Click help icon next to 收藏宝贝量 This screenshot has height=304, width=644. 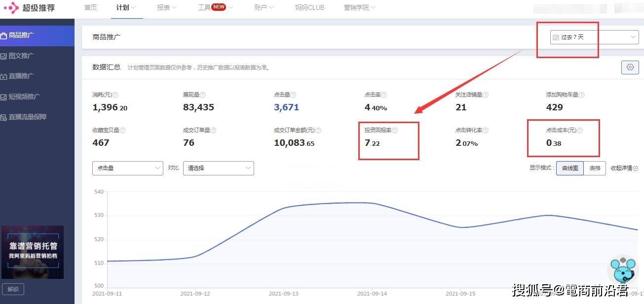click(x=122, y=131)
